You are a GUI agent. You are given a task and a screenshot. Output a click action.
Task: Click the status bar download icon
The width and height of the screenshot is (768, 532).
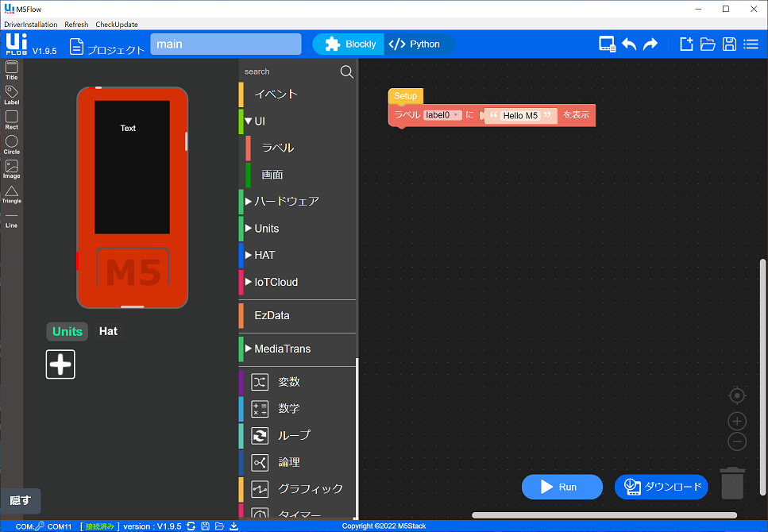234,526
